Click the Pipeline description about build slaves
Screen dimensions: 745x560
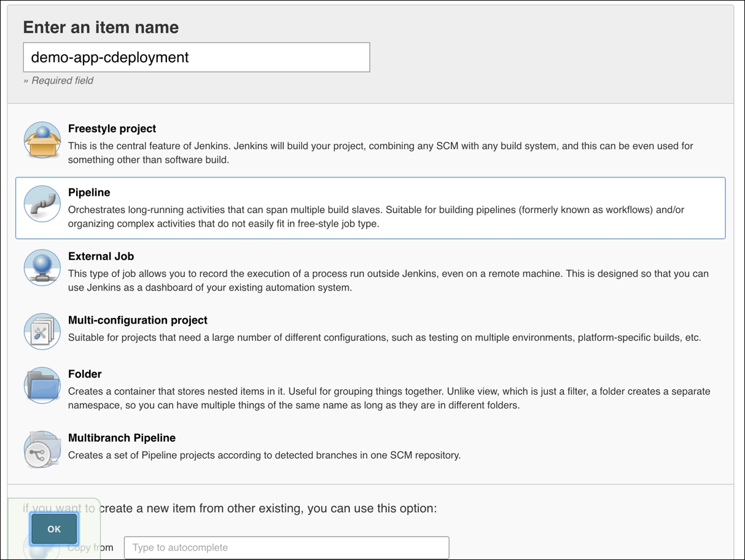[x=376, y=217]
